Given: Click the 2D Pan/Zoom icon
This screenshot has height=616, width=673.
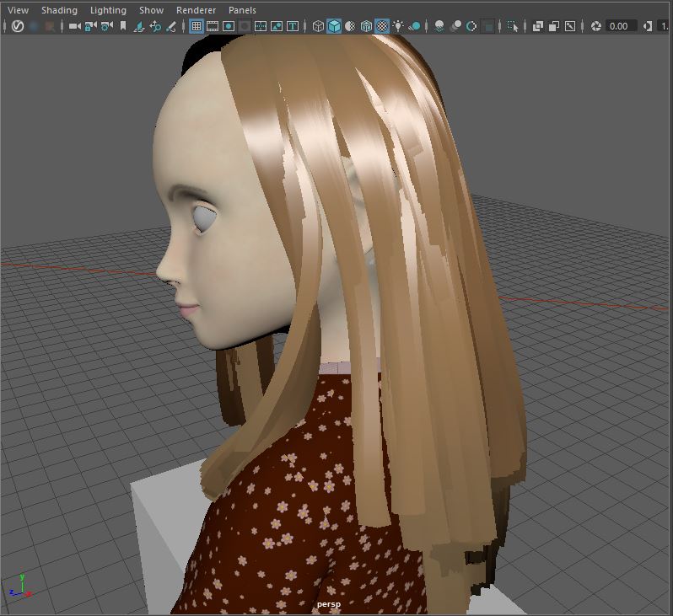Looking at the screenshot, I should [155, 26].
